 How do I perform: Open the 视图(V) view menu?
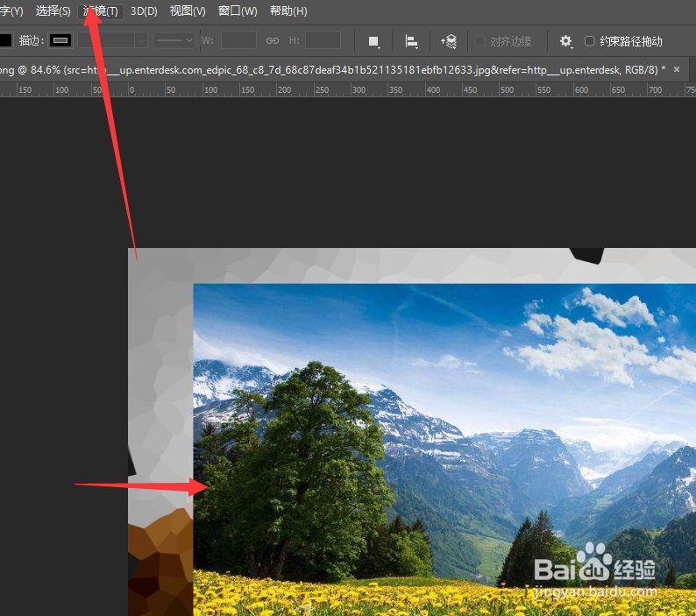(188, 11)
